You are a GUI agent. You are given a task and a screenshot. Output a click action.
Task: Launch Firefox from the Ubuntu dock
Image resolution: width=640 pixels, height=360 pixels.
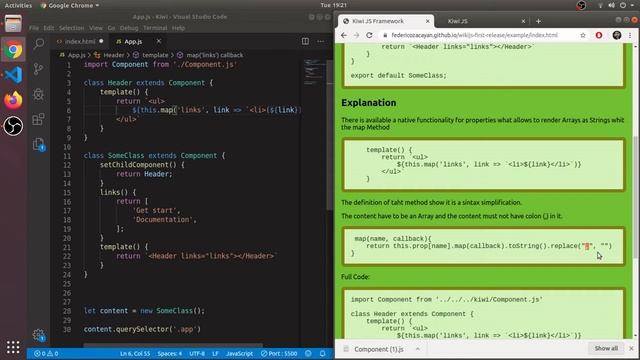click(x=13, y=100)
